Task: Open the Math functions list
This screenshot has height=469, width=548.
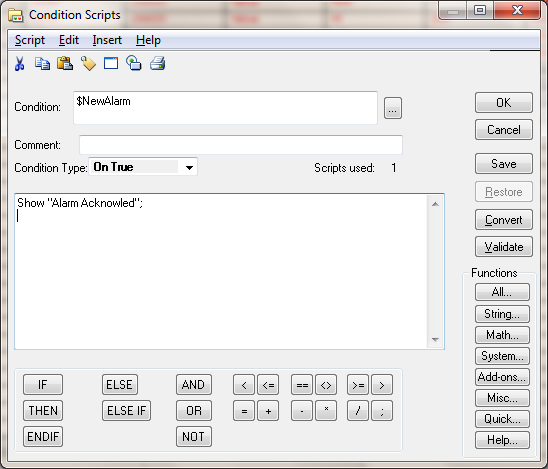Action: (502, 335)
